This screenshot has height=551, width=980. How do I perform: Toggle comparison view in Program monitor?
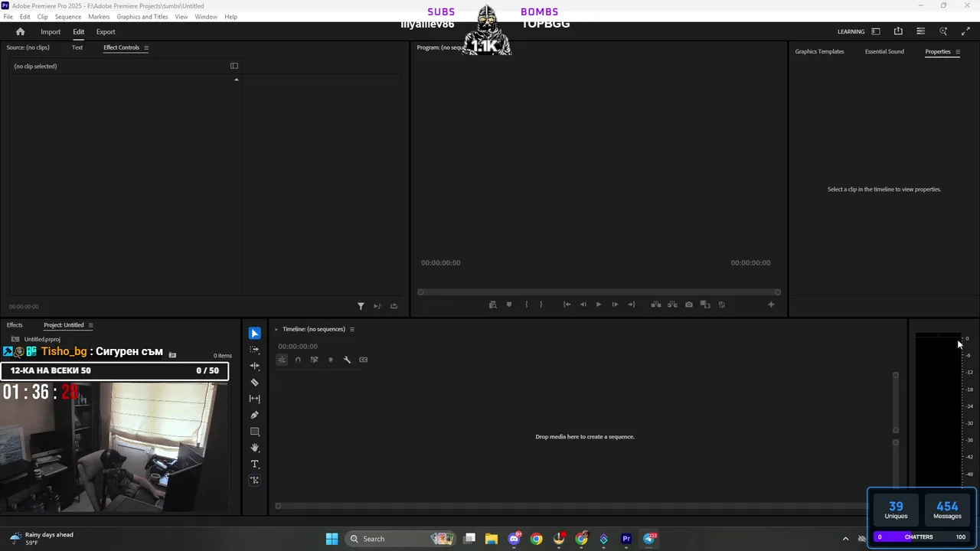tap(705, 305)
